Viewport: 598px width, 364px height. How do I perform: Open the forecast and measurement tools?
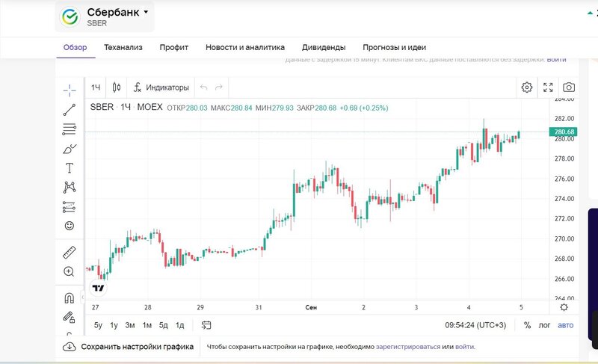tap(70, 206)
